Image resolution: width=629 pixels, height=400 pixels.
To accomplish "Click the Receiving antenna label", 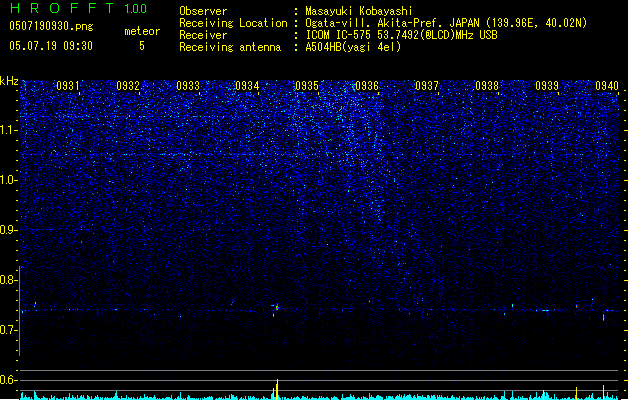I will [230, 47].
